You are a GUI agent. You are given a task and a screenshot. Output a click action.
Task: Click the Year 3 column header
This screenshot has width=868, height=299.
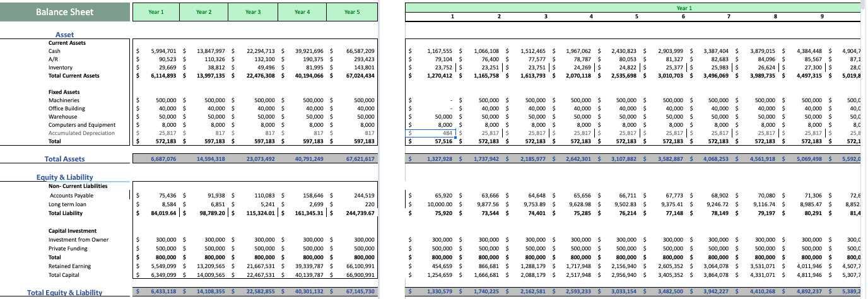tap(253, 12)
